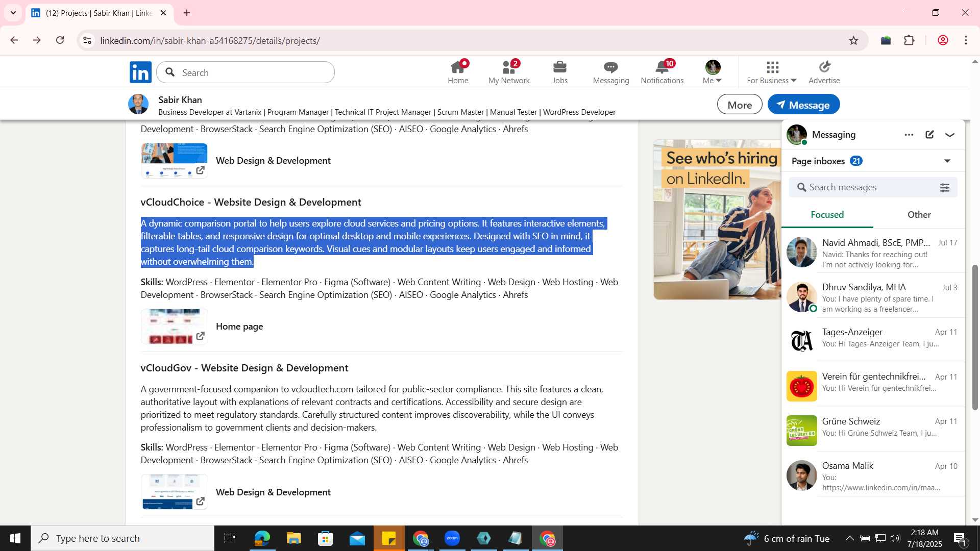980x551 pixels.
Task: Open the Chrome extensions puzzle icon
Action: click(x=909, y=40)
